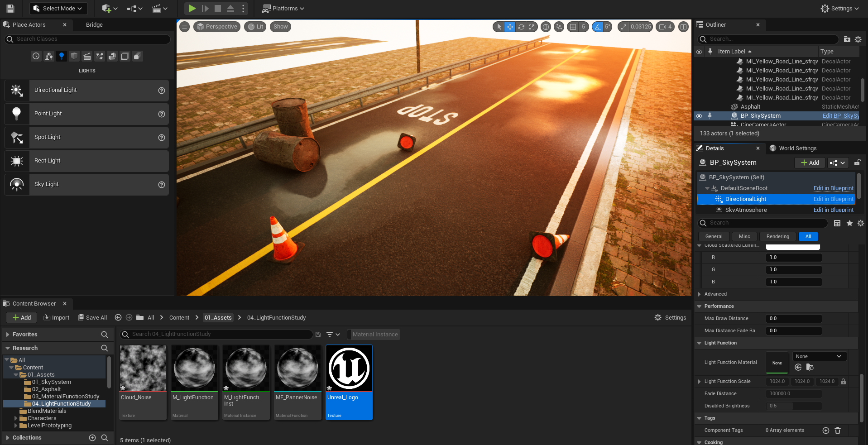
Task: Expand the Characters folder
Action: click(16, 418)
